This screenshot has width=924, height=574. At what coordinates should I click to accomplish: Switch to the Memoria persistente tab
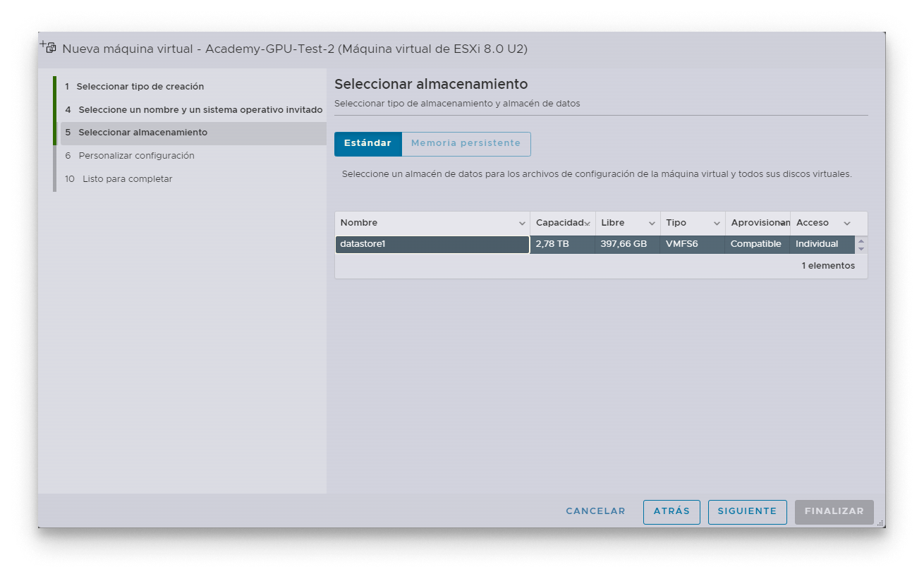(466, 143)
